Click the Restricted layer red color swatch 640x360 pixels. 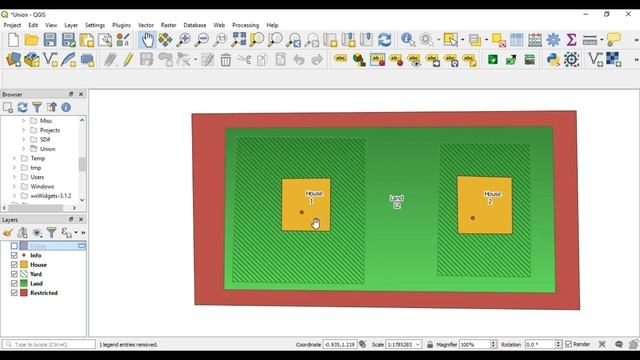(x=24, y=293)
